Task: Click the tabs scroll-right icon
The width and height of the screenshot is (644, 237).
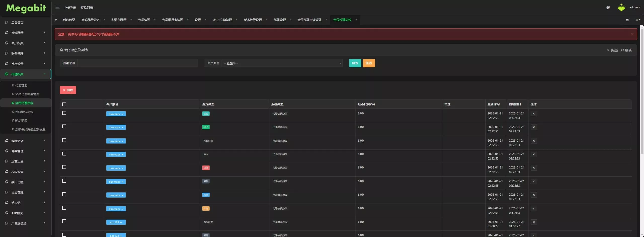Action: 627,20
